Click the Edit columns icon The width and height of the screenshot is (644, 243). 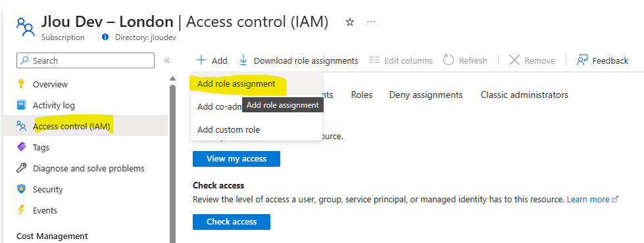374,60
